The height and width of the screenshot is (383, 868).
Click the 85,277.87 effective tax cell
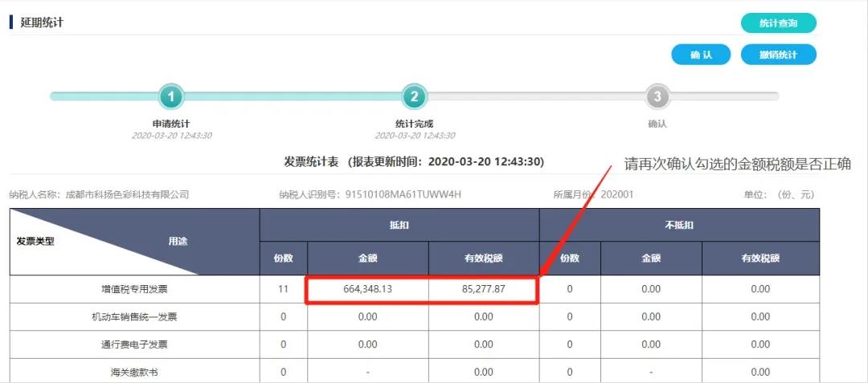pyautogui.click(x=483, y=289)
